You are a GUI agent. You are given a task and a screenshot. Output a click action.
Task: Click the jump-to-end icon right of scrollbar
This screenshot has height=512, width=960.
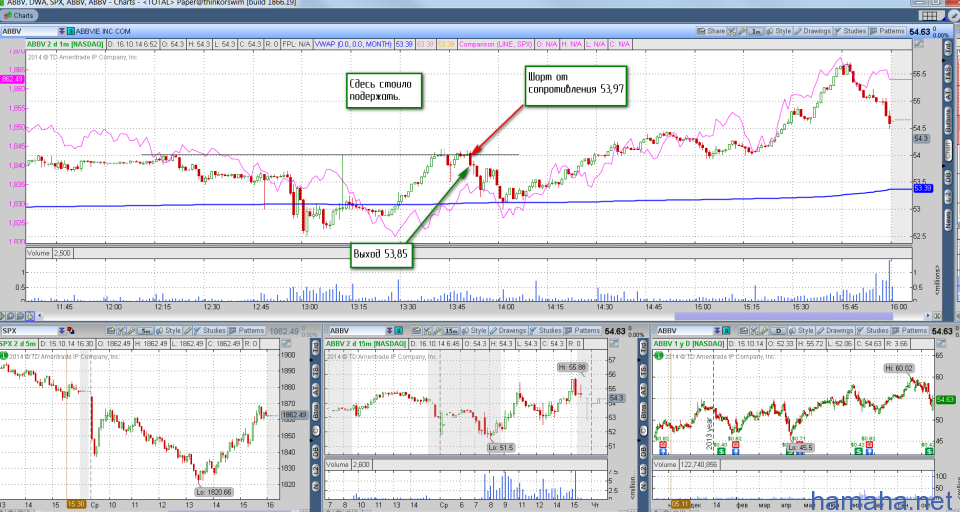coord(936,316)
